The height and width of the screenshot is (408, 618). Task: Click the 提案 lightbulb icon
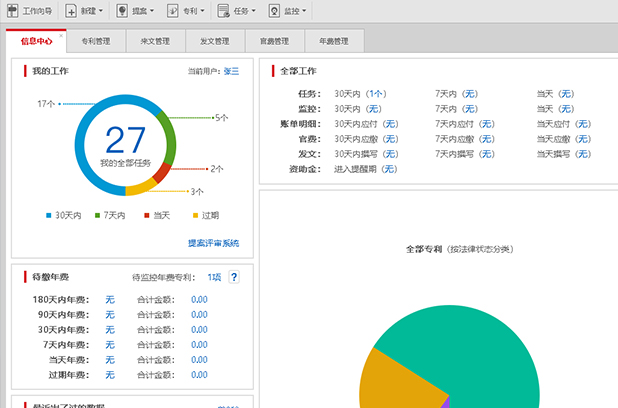[x=122, y=11]
